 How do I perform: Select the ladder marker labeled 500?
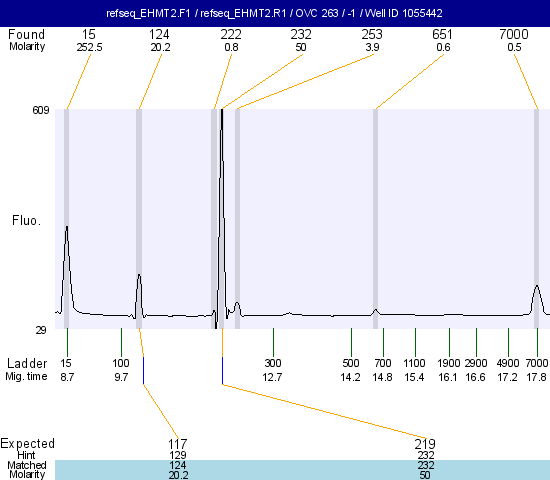click(x=350, y=363)
